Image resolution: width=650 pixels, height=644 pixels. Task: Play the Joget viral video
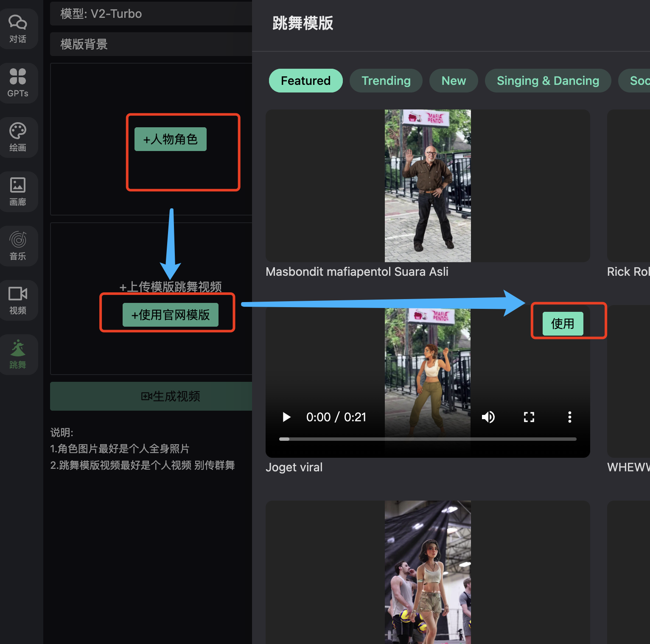pos(286,417)
